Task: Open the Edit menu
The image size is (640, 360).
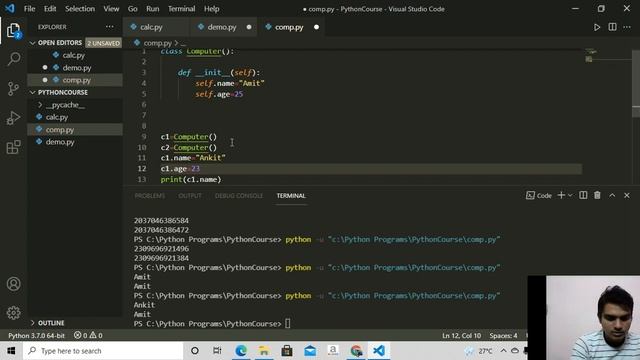Action: [x=50, y=9]
